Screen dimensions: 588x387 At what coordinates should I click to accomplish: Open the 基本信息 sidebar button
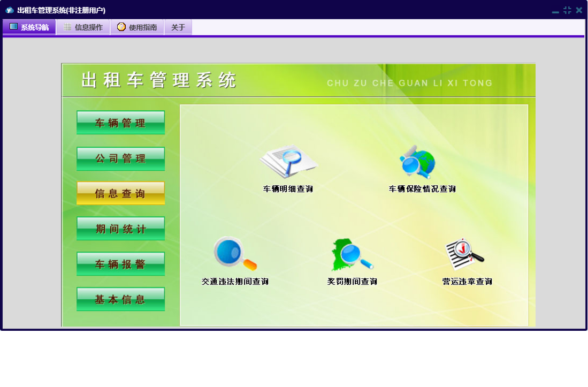tap(120, 299)
